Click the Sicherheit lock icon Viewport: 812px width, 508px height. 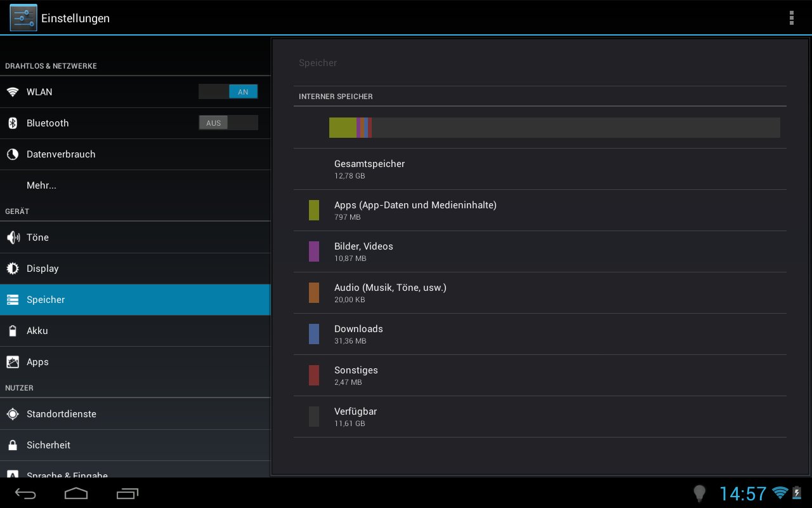(x=13, y=445)
